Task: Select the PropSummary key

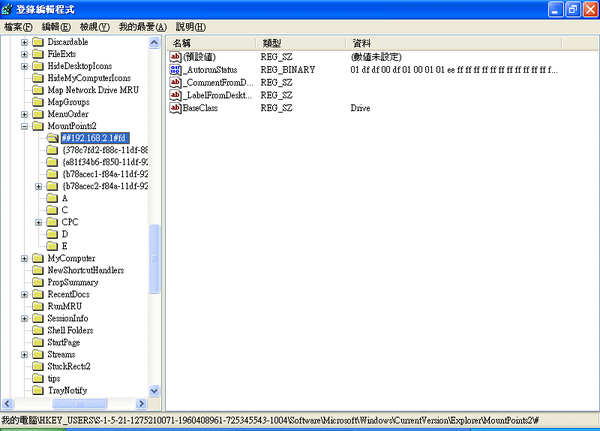Action: click(x=73, y=282)
